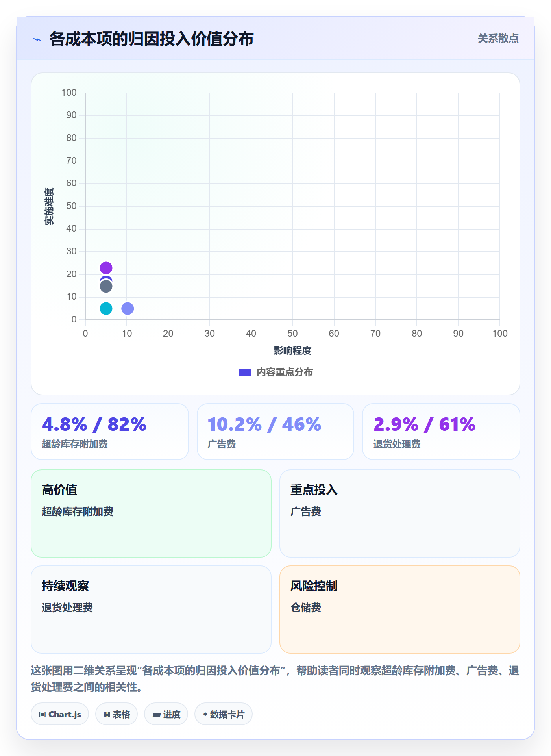This screenshot has height=756, width=551.
Task: Click the gray scatter point in the chart
Action: click(x=106, y=286)
